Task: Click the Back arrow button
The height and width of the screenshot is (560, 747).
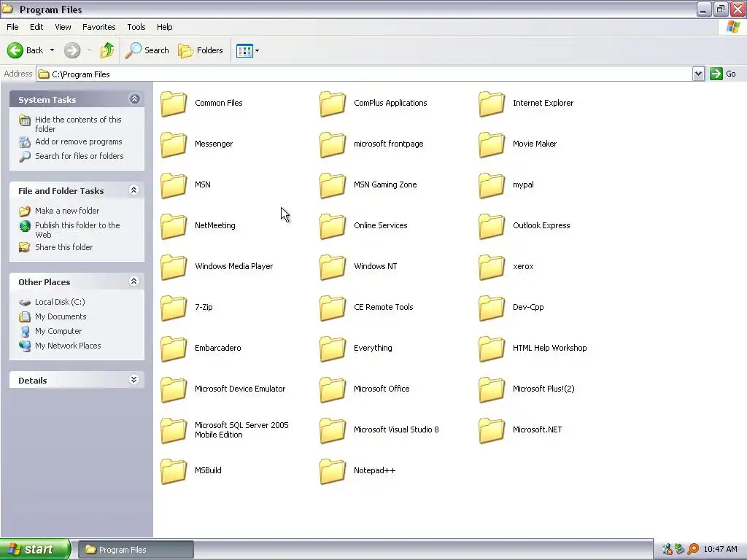Action: pos(26,50)
